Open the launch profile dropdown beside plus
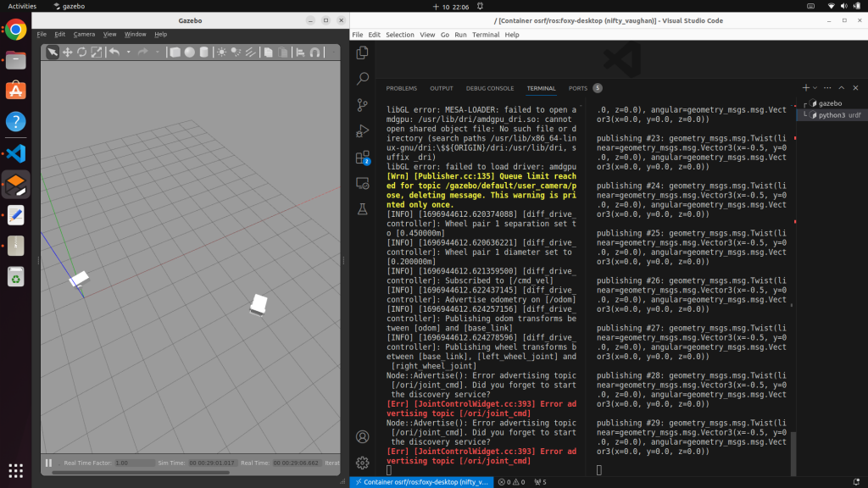 pos(815,88)
